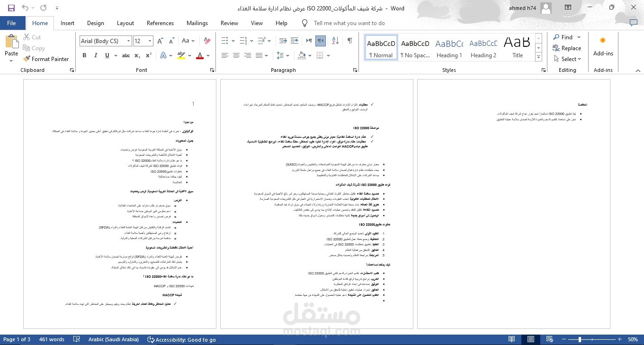Viewport: 644px width, 345px height.
Task: Apply subscript formatting x₂
Action: pyautogui.click(x=137, y=55)
